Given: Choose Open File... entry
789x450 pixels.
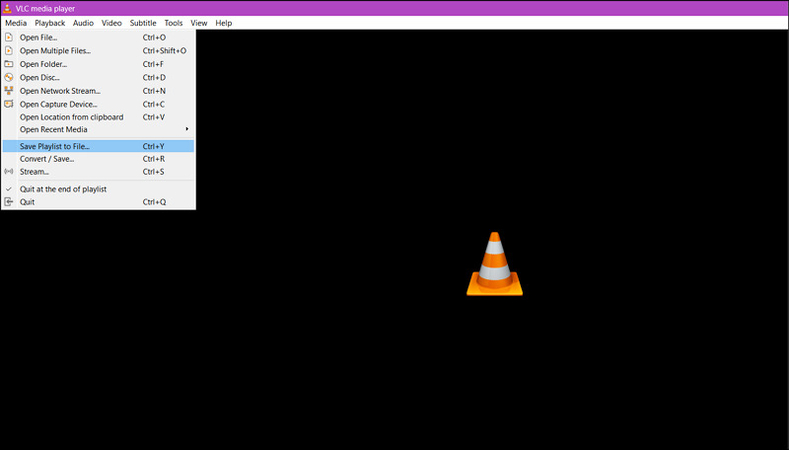Looking at the screenshot, I should tap(98, 37).
